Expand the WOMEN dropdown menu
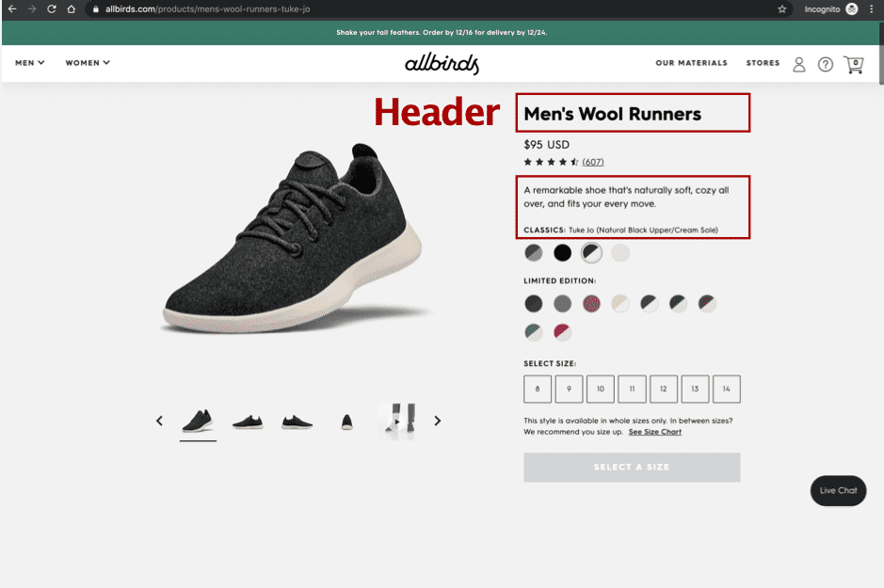884x588 pixels. click(88, 62)
